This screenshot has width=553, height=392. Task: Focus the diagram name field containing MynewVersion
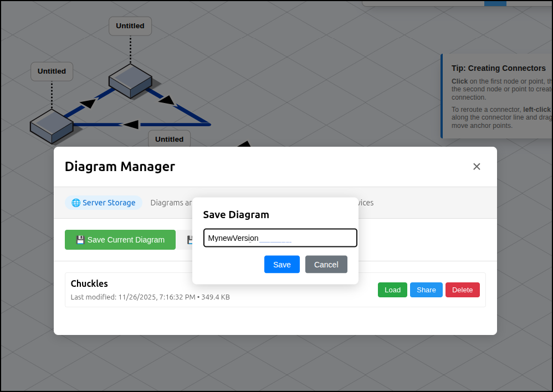280,238
